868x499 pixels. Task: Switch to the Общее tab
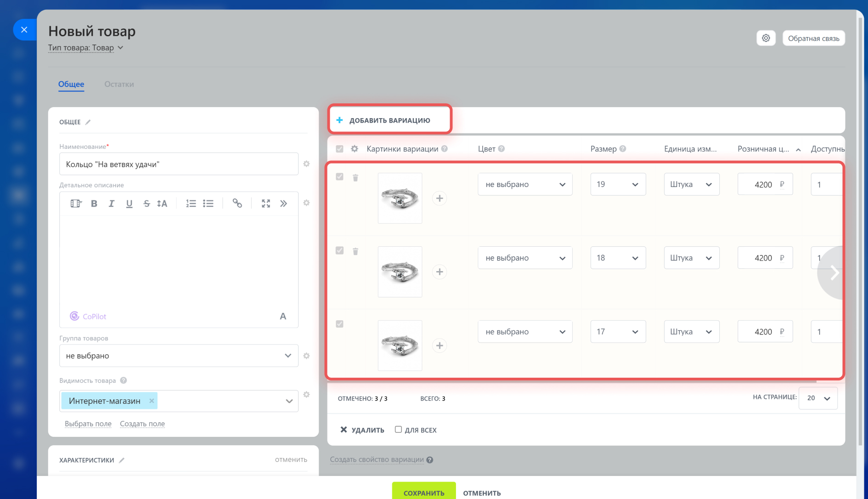click(71, 84)
